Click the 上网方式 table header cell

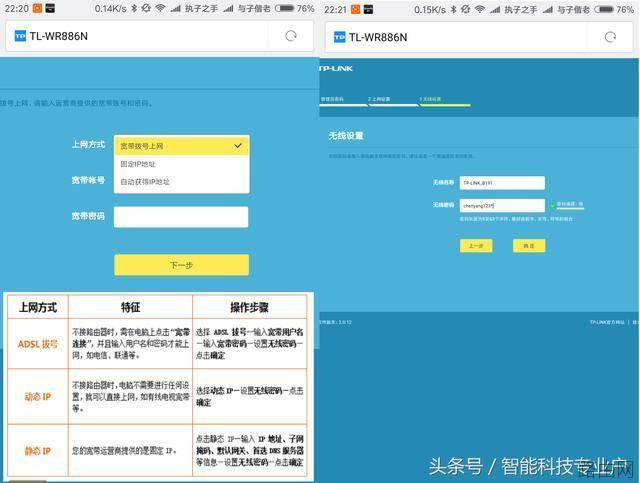(x=38, y=307)
